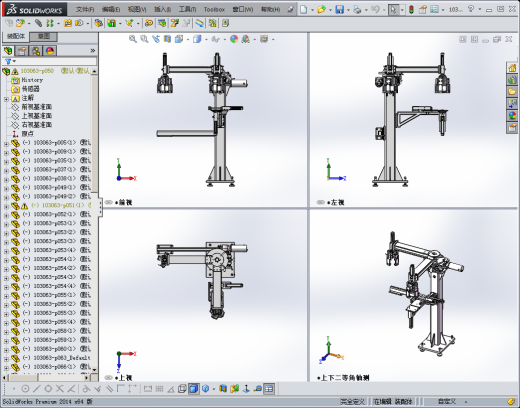
Task: Click the feature tree vertical scrollbar down arrow
Action: tap(94, 370)
